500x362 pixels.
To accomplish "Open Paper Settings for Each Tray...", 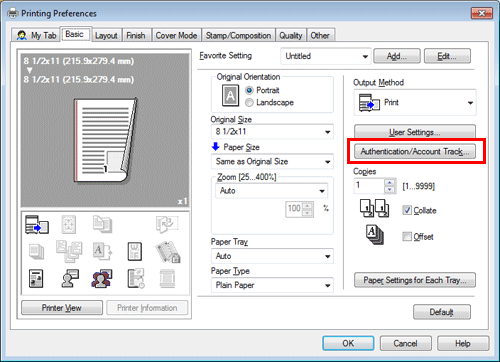I will click(x=415, y=280).
